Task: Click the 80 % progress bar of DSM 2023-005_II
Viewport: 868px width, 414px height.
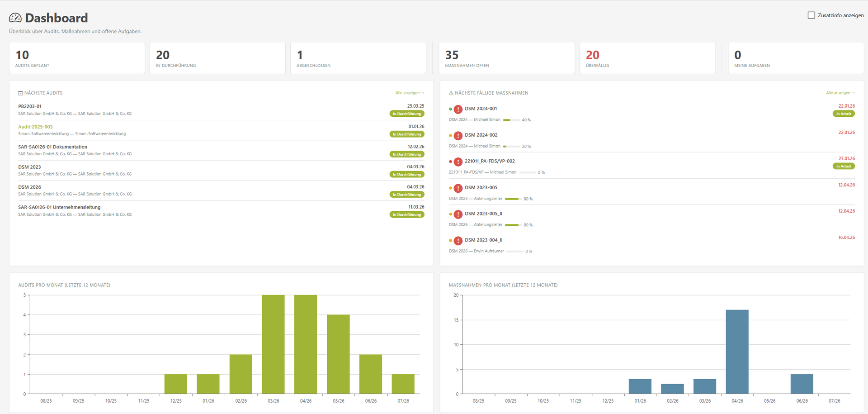Action: pyautogui.click(x=513, y=225)
